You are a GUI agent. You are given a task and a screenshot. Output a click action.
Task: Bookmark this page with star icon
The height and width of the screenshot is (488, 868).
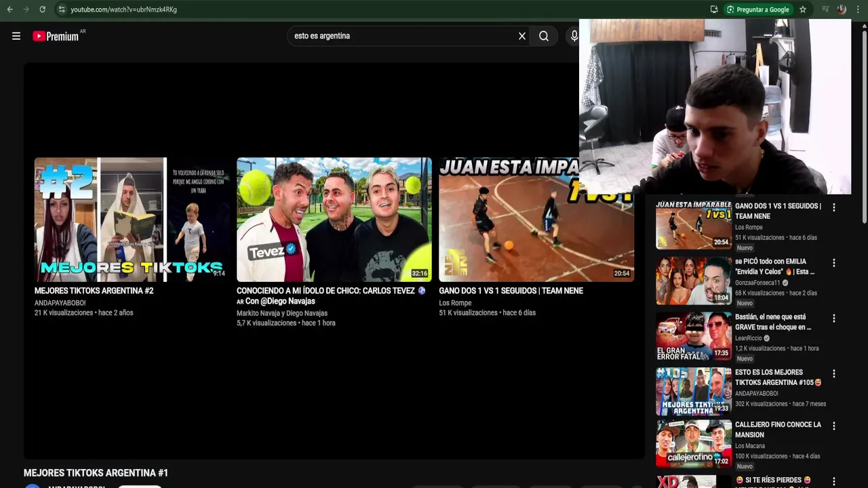tap(803, 9)
